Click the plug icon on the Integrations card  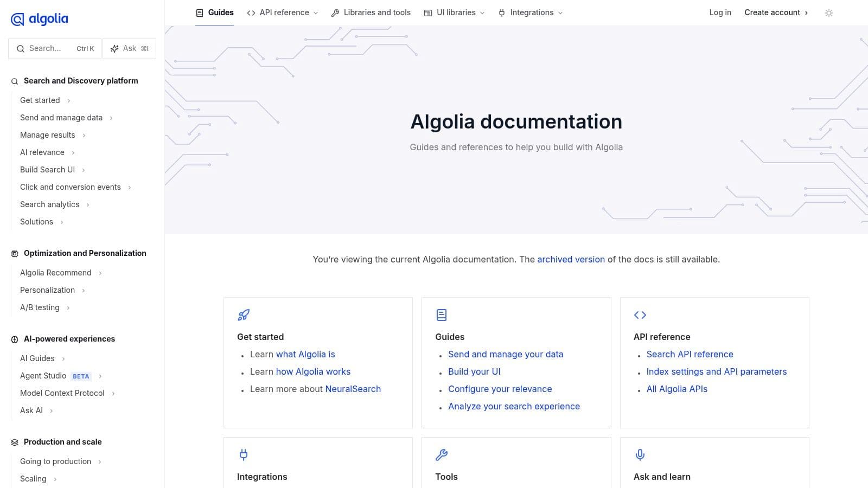click(x=244, y=454)
